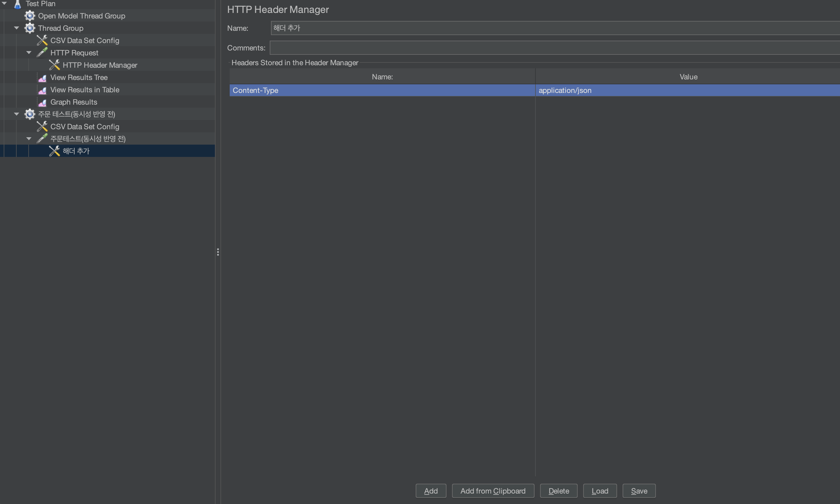Click the HTTP Request pipette icon
Viewport: 840px width, 504px height.
42,53
